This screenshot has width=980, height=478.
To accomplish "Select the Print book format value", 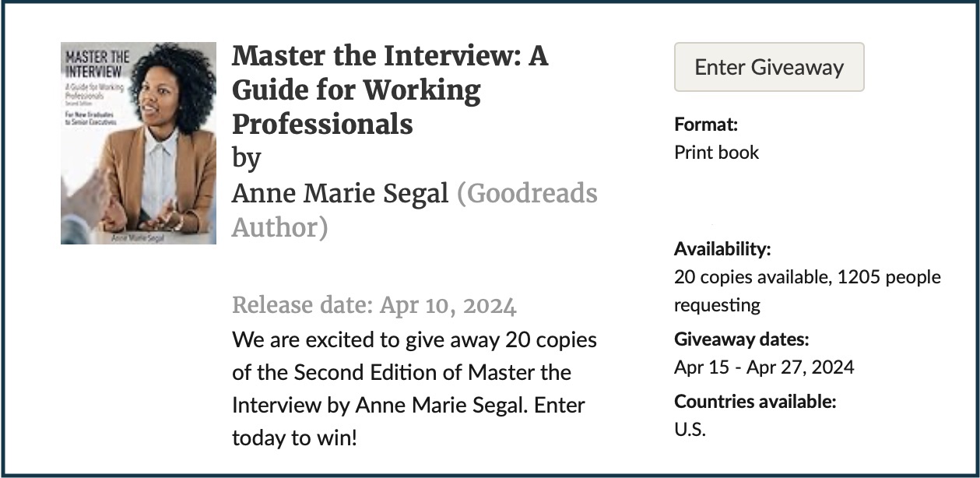I will point(716,152).
